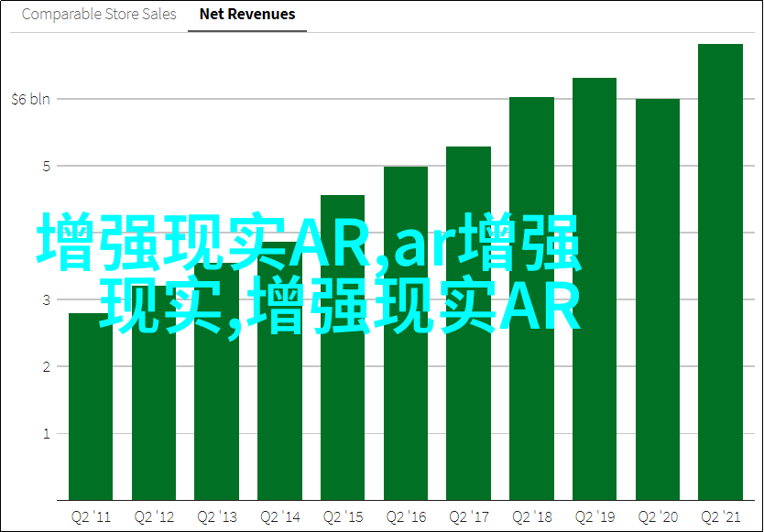Image resolution: width=764 pixels, height=532 pixels.
Task: Select the Net Revenues tab
Action: coord(247,14)
